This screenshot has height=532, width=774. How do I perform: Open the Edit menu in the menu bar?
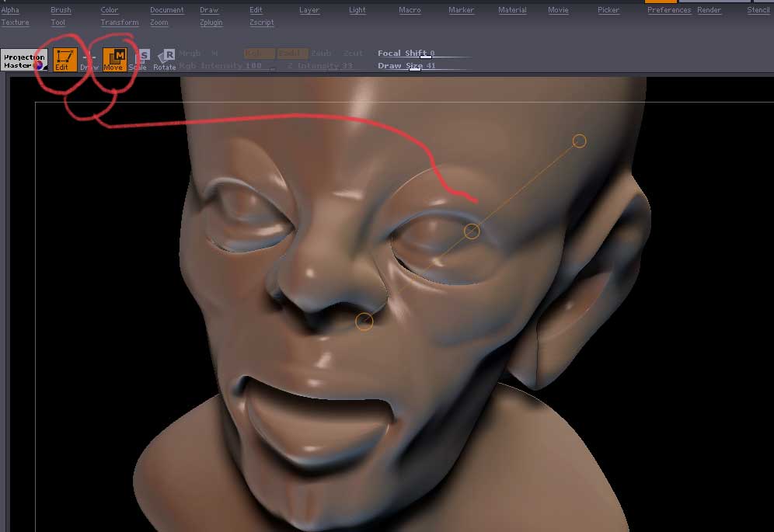[x=256, y=10]
